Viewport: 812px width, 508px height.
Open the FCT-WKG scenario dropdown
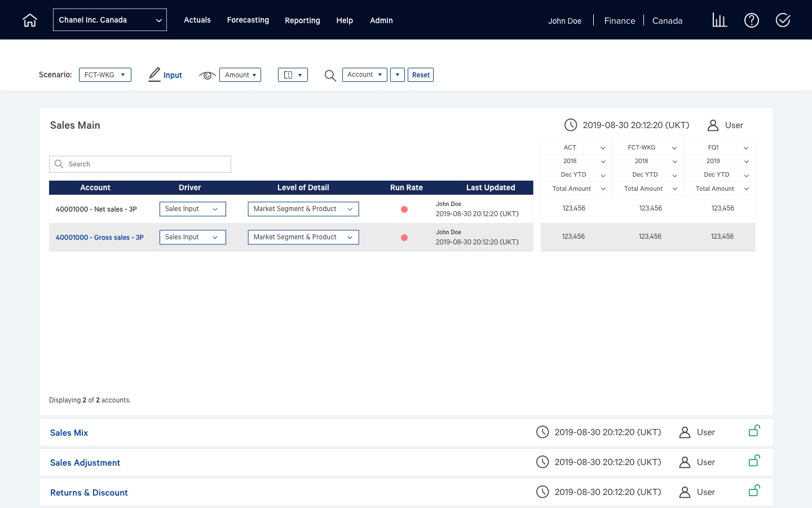tap(105, 75)
